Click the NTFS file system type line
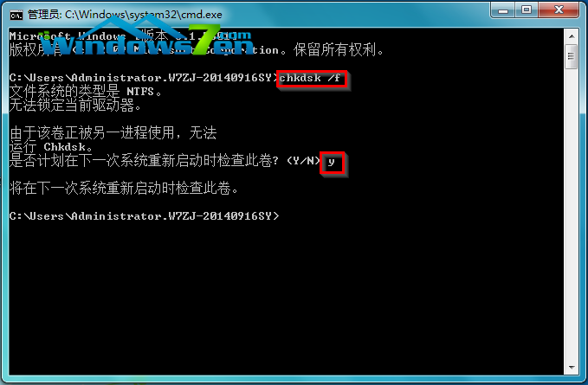The height and width of the screenshot is (385, 588). [86, 91]
